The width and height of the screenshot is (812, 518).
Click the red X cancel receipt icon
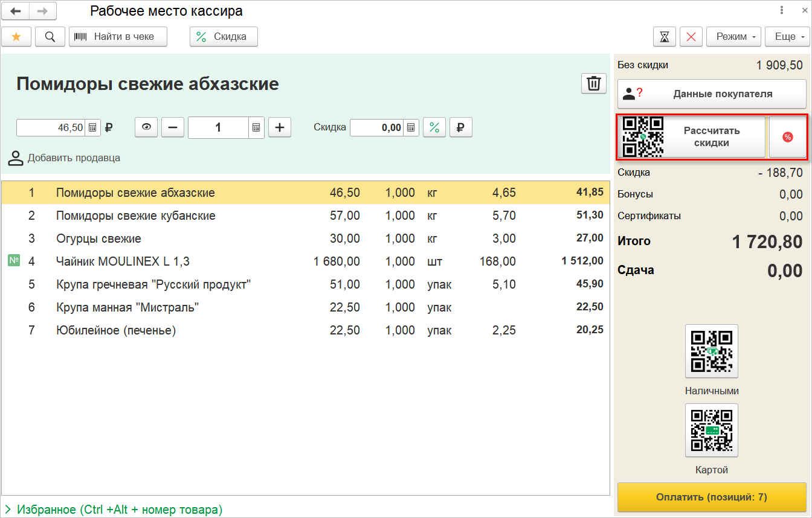(x=691, y=37)
